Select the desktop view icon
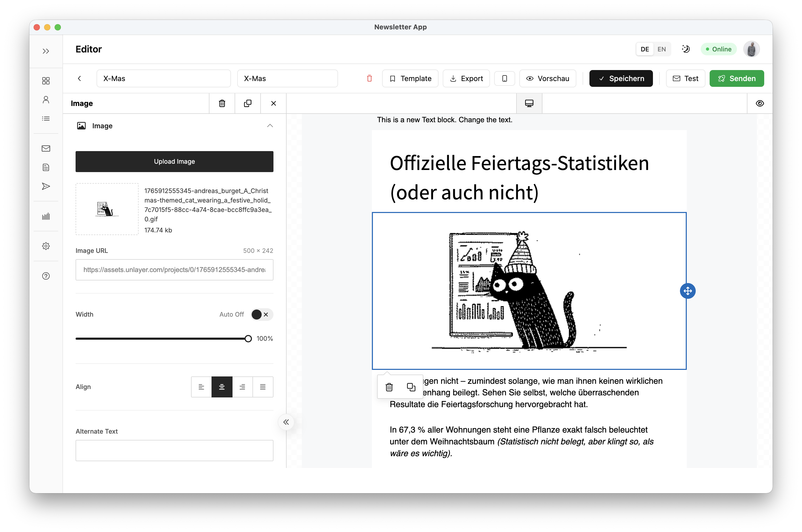Screen dimensions: 802x532 pos(529,103)
